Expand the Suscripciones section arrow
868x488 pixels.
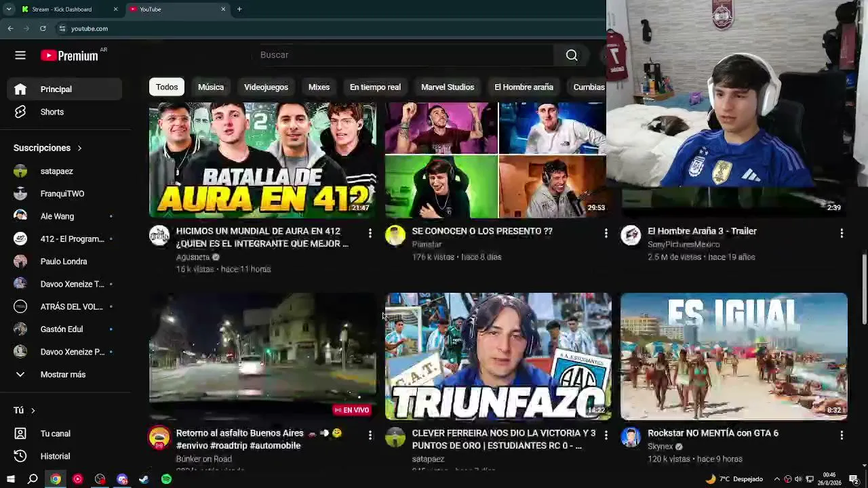point(79,148)
